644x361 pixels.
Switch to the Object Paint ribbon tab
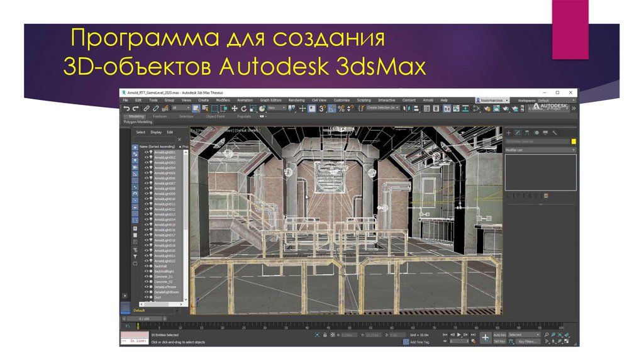(215, 116)
